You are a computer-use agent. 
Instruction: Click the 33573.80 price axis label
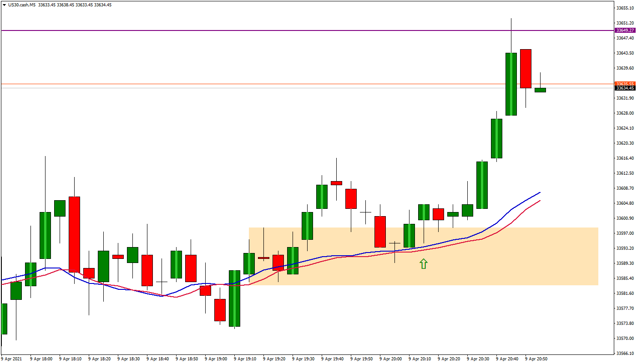[x=625, y=324]
